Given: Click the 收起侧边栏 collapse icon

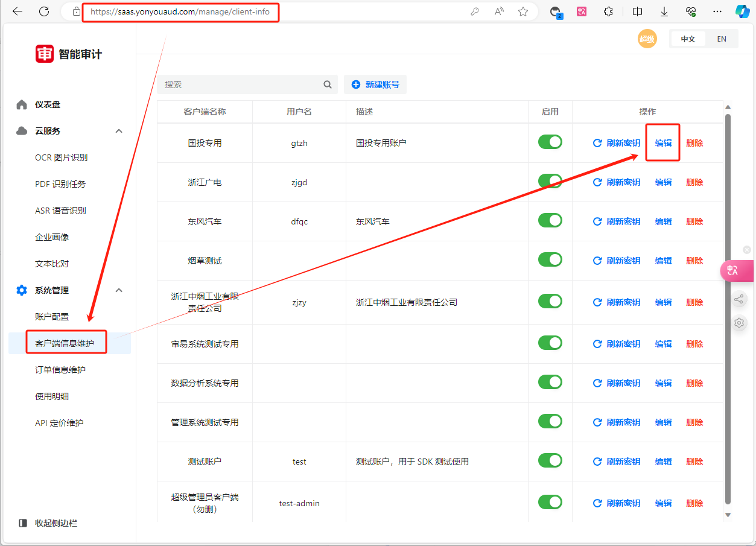Looking at the screenshot, I should (22, 523).
